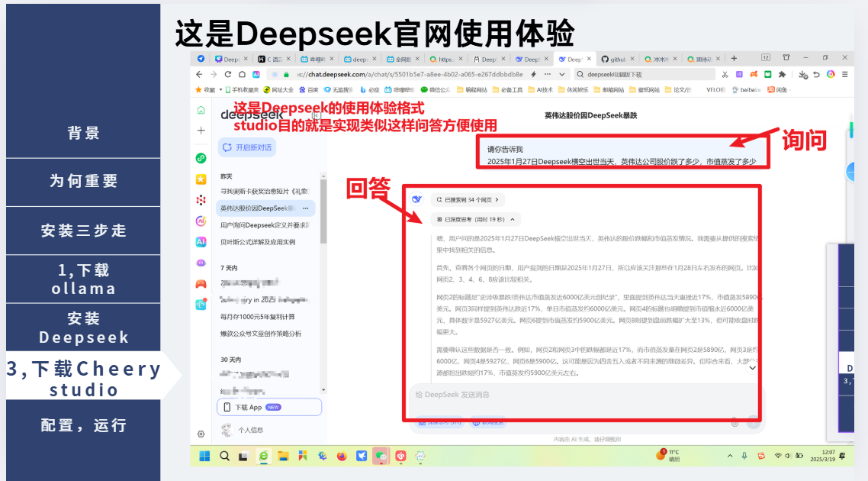Open the hamburger menu in browser toolbar

point(844,74)
